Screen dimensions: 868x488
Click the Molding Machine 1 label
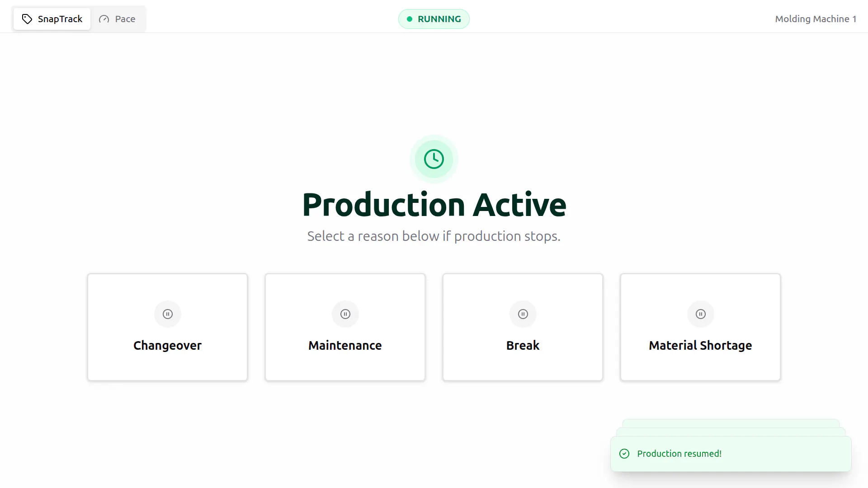pyautogui.click(x=816, y=19)
